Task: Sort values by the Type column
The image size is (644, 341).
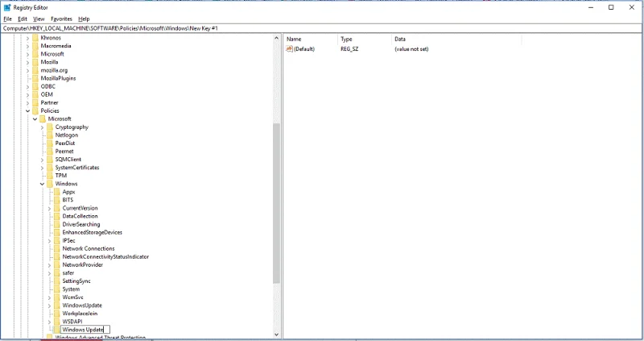Action: [x=365, y=39]
